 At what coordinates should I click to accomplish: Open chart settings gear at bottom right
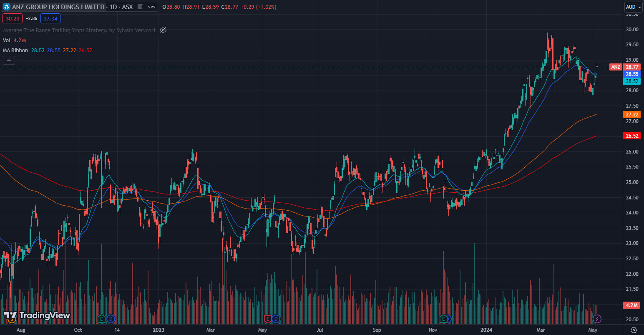(634, 330)
